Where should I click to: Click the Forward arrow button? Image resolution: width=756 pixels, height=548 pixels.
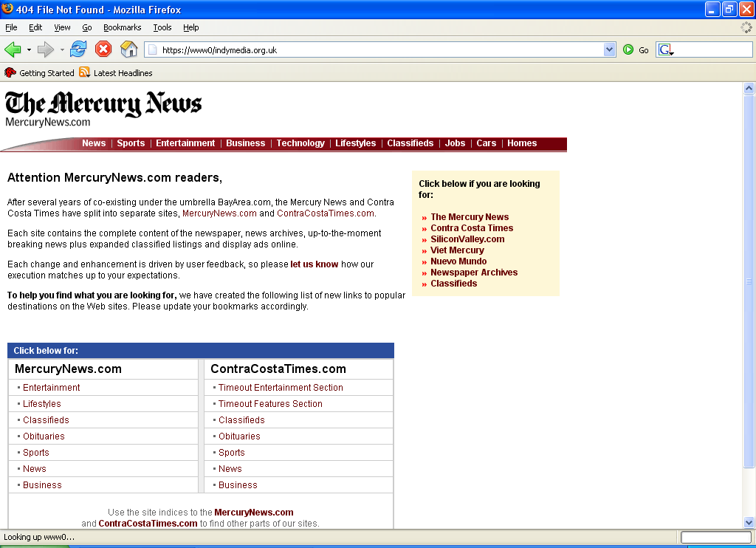pos(45,49)
